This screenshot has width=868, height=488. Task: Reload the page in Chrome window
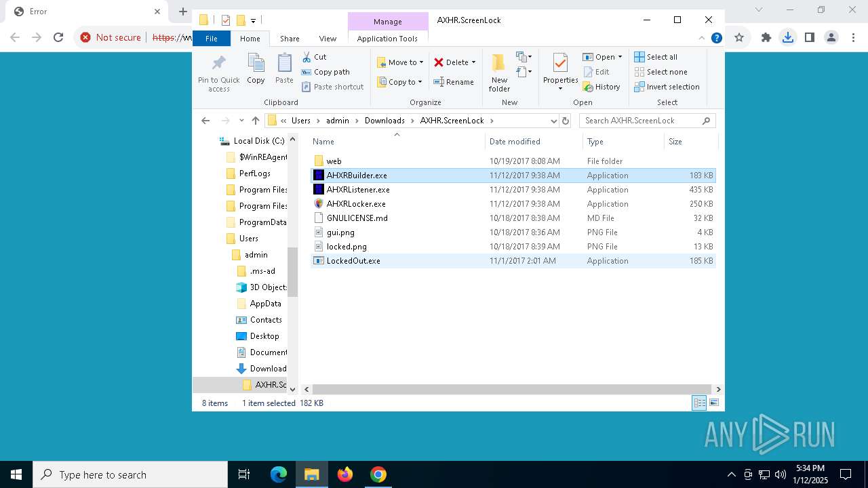tap(58, 37)
